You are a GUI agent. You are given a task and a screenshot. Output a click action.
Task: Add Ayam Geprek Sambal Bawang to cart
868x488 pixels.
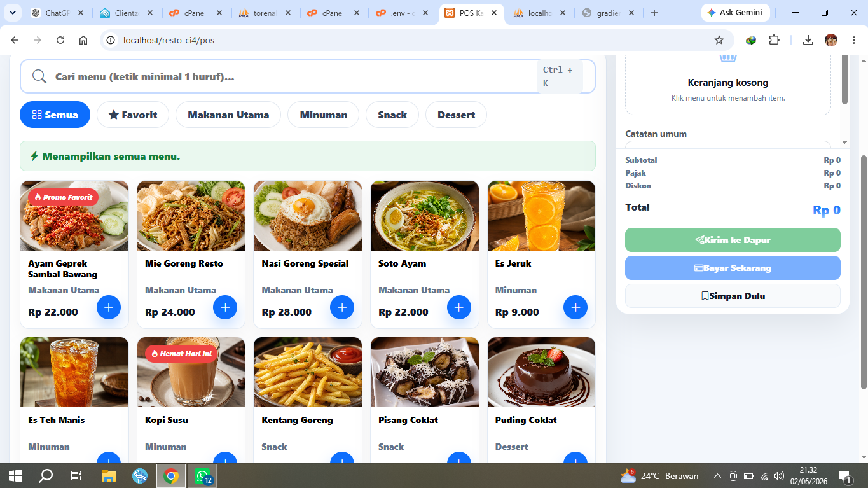click(x=109, y=307)
